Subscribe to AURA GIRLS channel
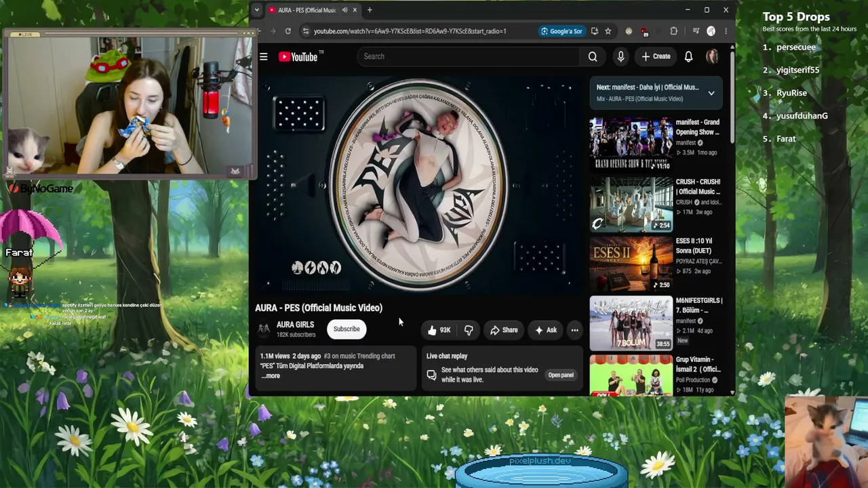The width and height of the screenshot is (868, 488). click(x=347, y=329)
